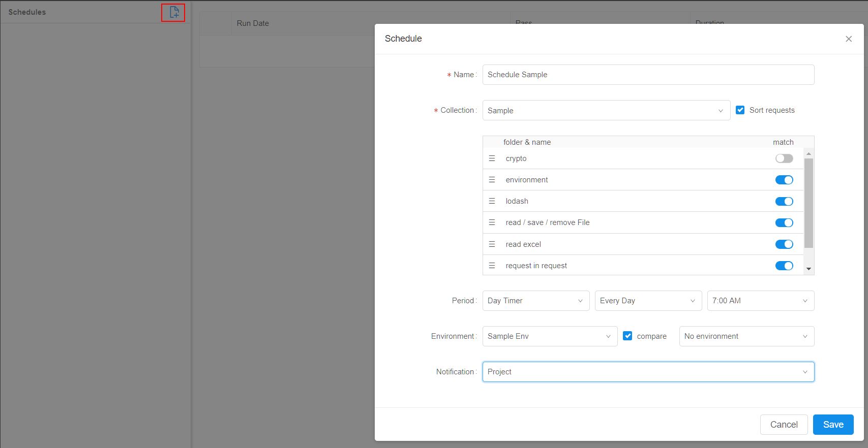Click the Schedules panel title

click(x=27, y=12)
